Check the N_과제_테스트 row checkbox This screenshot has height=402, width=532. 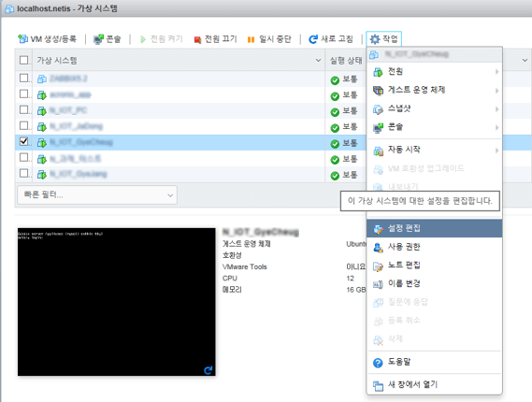(23, 157)
